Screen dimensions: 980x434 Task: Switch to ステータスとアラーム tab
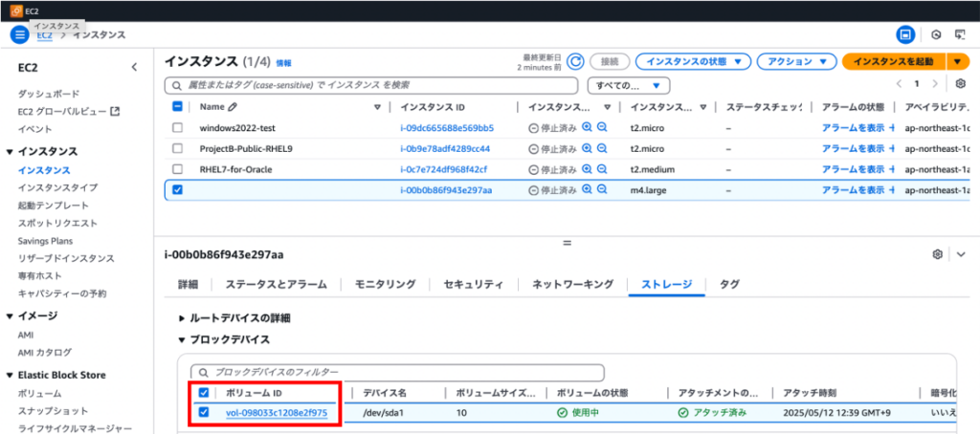coord(277,284)
